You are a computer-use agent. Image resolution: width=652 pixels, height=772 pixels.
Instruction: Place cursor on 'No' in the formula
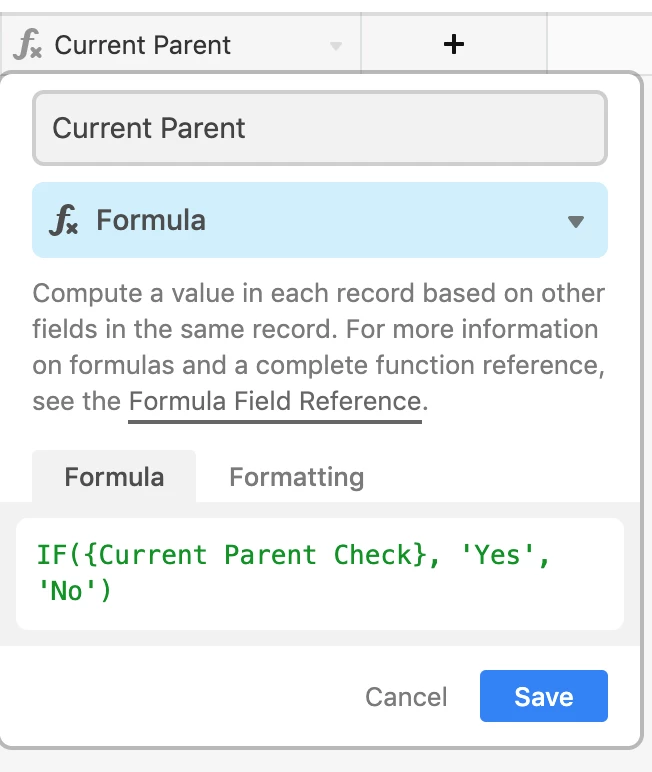[x=66, y=592]
